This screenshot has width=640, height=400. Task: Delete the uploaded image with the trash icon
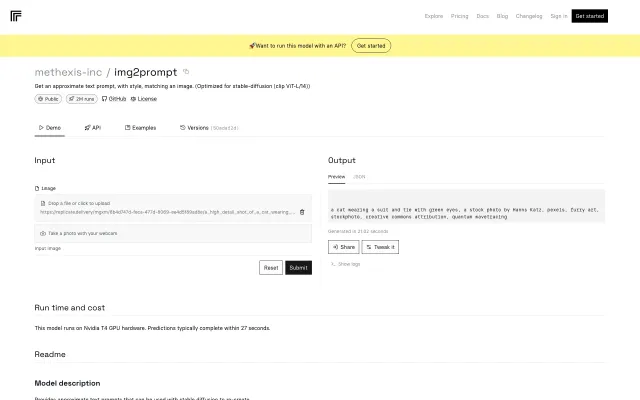[302, 212]
